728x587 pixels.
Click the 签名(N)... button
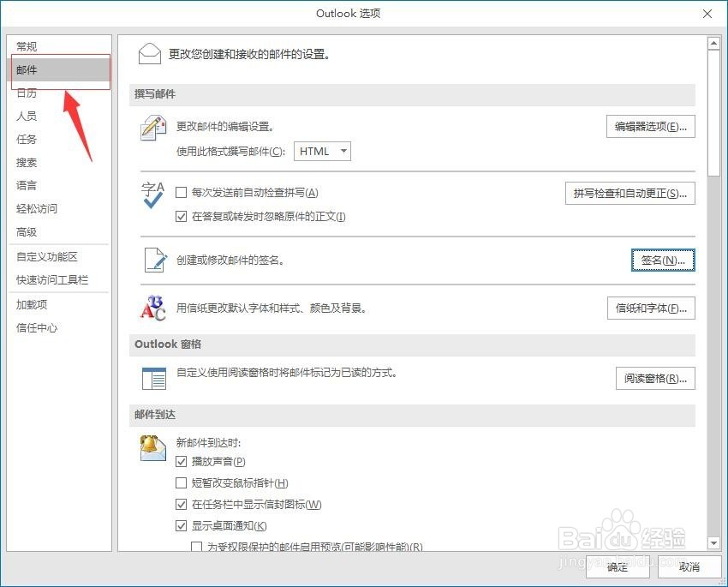(x=663, y=260)
